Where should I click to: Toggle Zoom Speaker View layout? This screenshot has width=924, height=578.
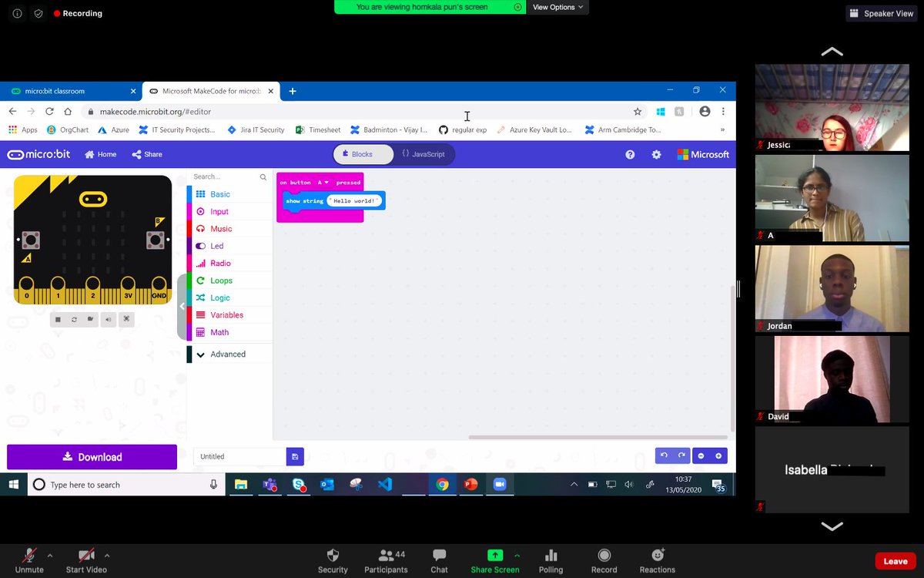point(881,13)
